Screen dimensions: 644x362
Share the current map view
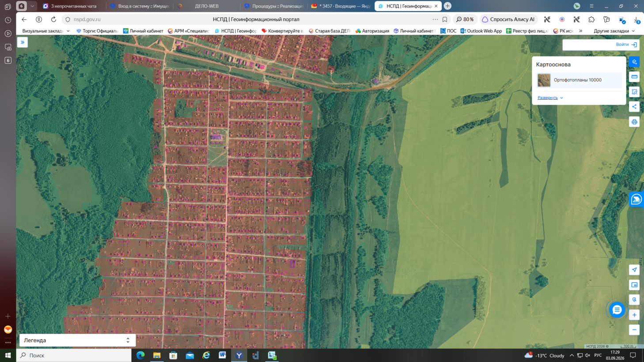click(x=634, y=107)
